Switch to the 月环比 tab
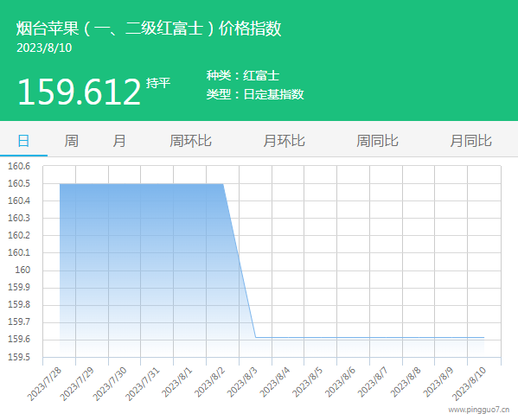Image resolution: width=518 pixels, height=420 pixels. point(285,141)
